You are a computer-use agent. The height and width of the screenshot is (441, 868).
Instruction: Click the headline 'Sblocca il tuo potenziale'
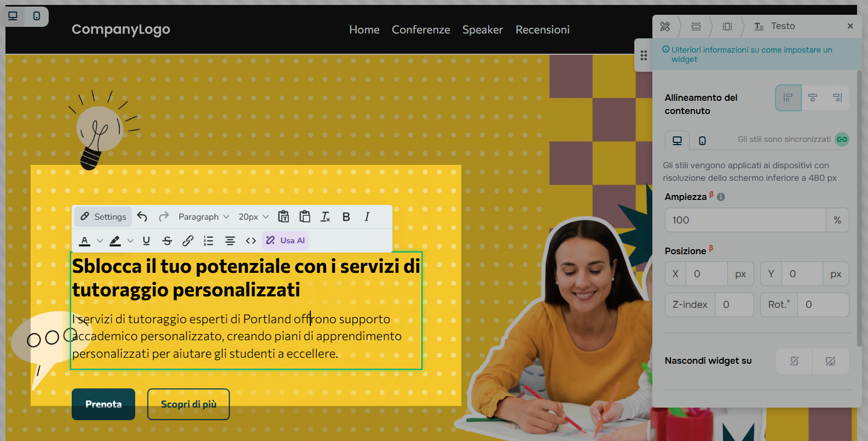246,278
